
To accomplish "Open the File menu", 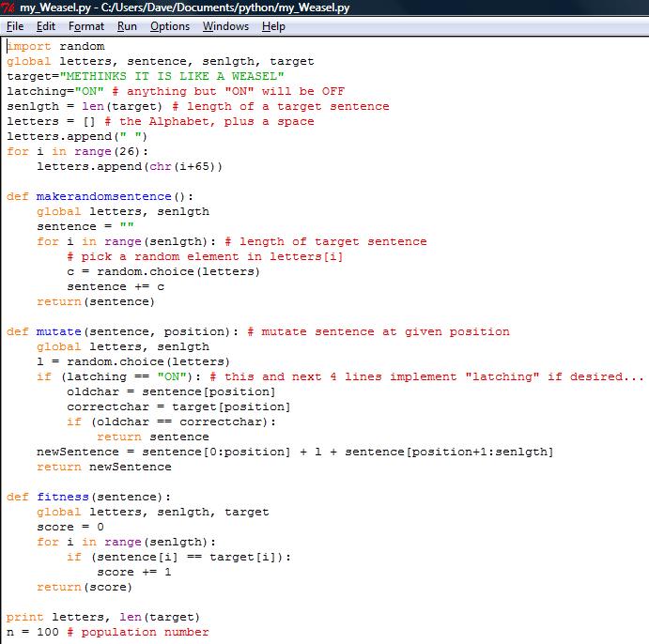I will tap(15, 26).
